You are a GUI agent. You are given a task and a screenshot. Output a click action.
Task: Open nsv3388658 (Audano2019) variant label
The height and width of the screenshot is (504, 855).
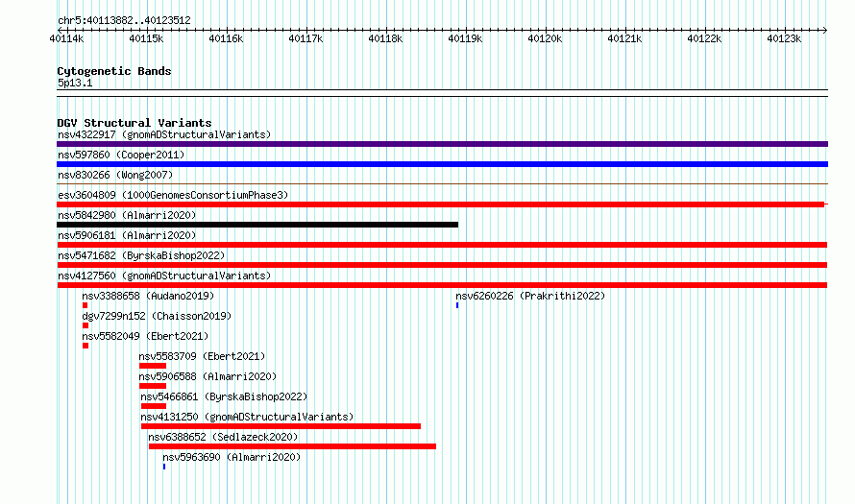(148, 296)
